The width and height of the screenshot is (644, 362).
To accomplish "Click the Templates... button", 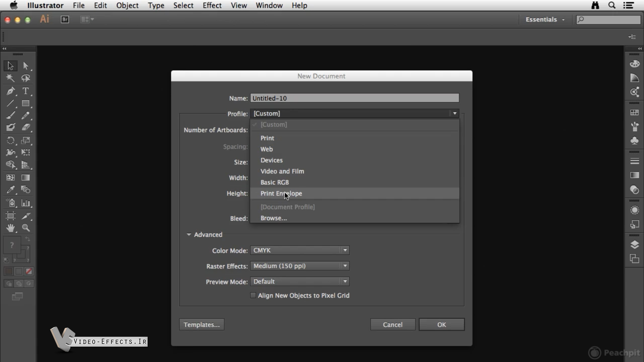I will pos(202,325).
